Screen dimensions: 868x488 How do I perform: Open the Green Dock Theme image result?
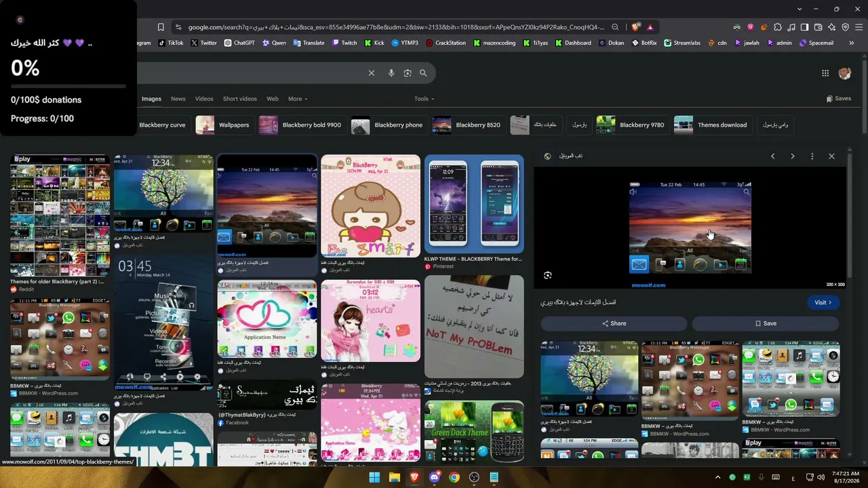474,432
